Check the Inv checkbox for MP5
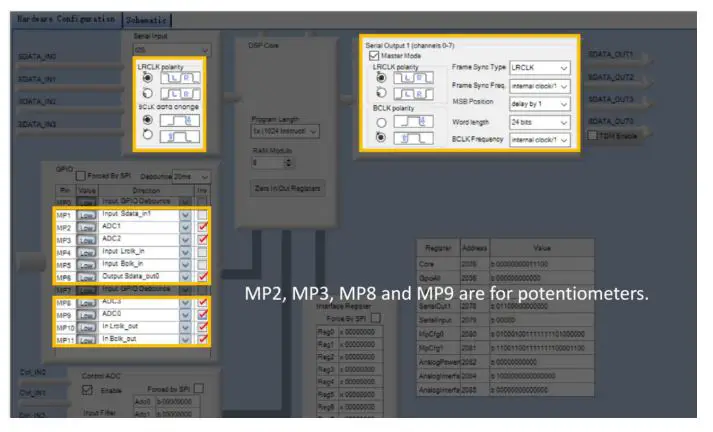Viewport: 713px width, 432px height. click(x=202, y=264)
